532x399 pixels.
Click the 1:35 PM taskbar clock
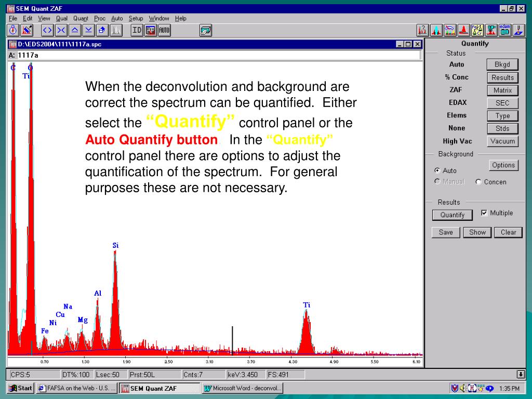click(x=509, y=389)
